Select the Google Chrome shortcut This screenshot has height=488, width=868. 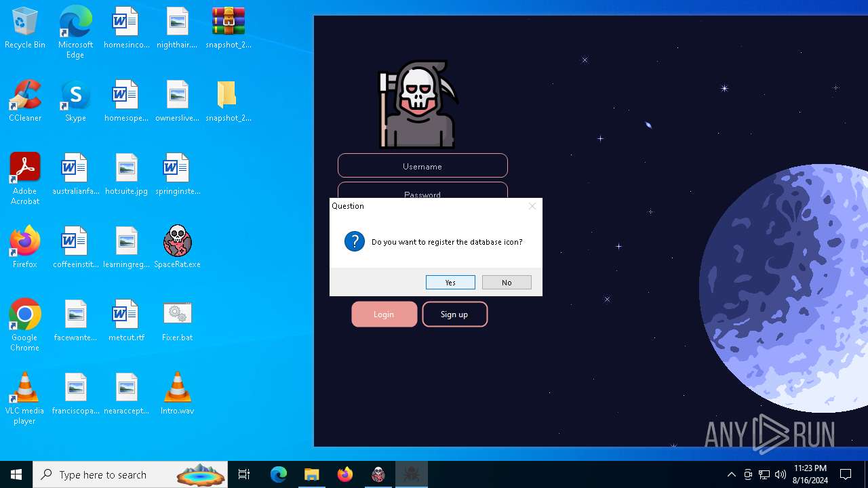pyautogui.click(x=25, y=326)
